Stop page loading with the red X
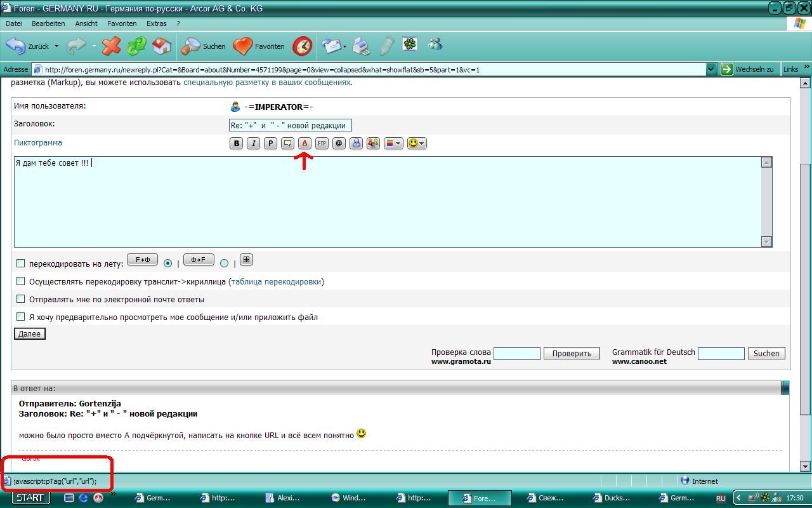Image resolution: width=812 pixels, height=508 pixels. pyautogui.click(x=111, y=46)
